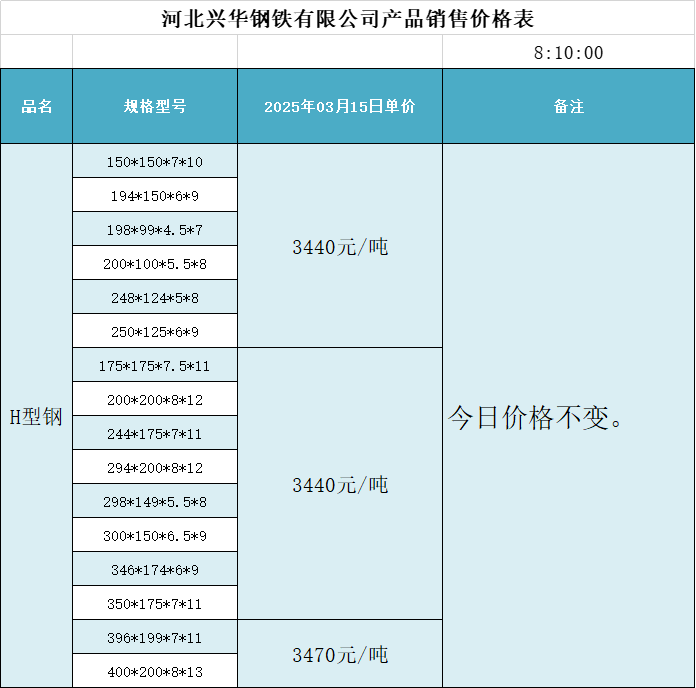Select spec cell 150*150*7*10
The image size is (696, 688).
(x=155, y=161)
